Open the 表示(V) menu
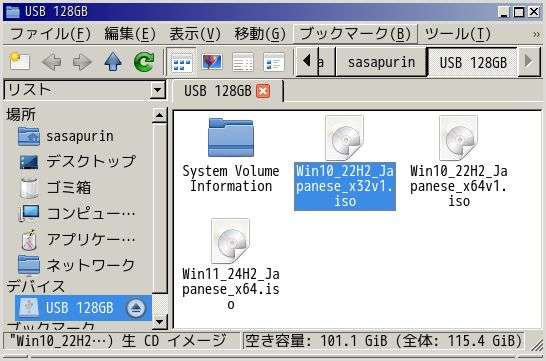 coord(195,34)
